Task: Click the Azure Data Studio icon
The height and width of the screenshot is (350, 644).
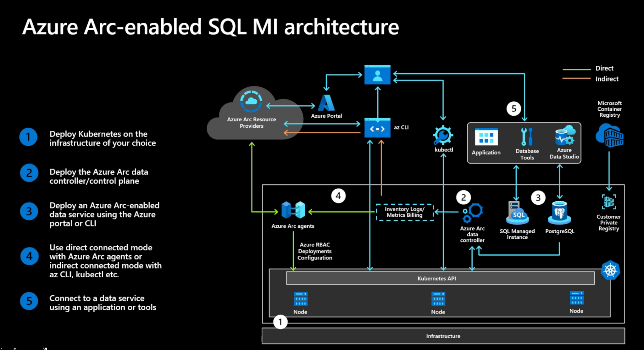Action: pyautogui.click(x=565, y=136)
